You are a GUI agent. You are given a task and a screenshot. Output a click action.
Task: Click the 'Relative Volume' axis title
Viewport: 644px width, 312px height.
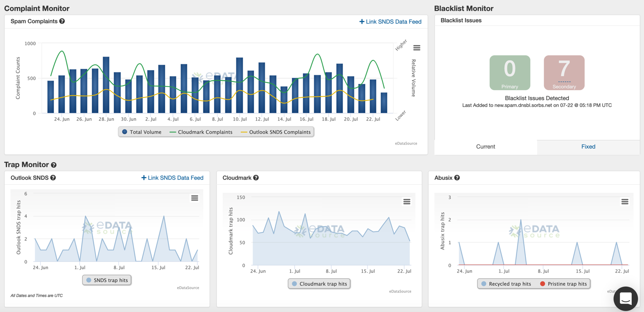[414, 78]
